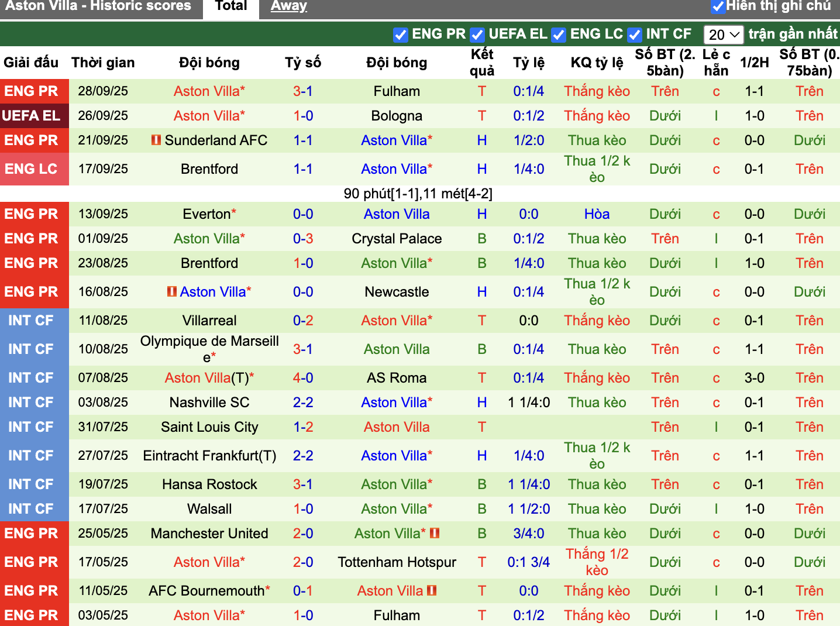Viewport: 840px width, 626px height.
Task: Open the Tottenham Hotspur team link
Action: 397,562
